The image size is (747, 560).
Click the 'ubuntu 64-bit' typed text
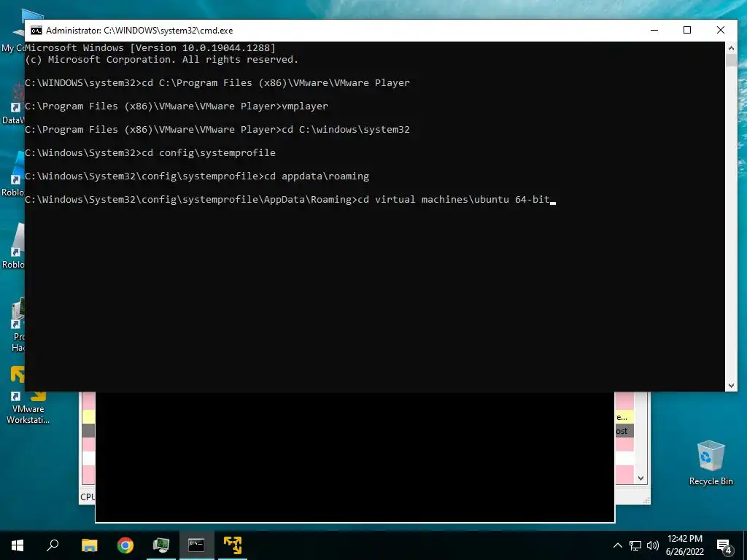[511, 200]
